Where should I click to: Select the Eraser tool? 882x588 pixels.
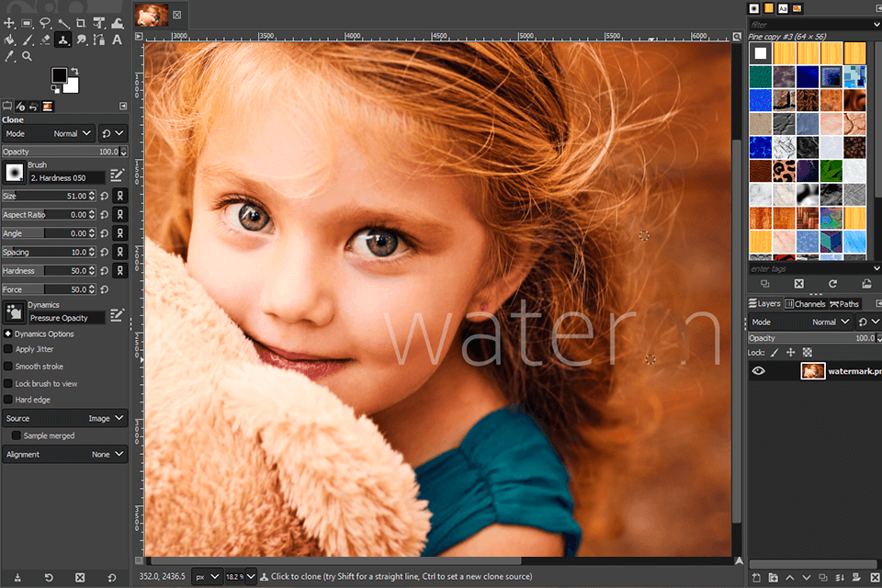click(45, 40)
